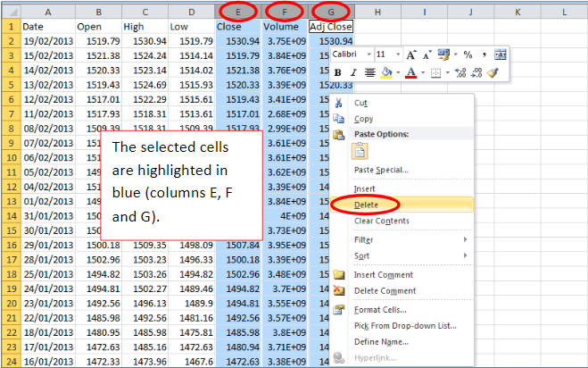Image resolution: width=588 pixels, height=368 pixels.
Task: Apply comma style formatting
Action: (484, 54)
